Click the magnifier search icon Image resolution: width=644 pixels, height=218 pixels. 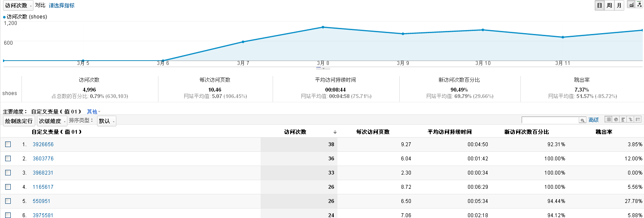click(583, 120)
